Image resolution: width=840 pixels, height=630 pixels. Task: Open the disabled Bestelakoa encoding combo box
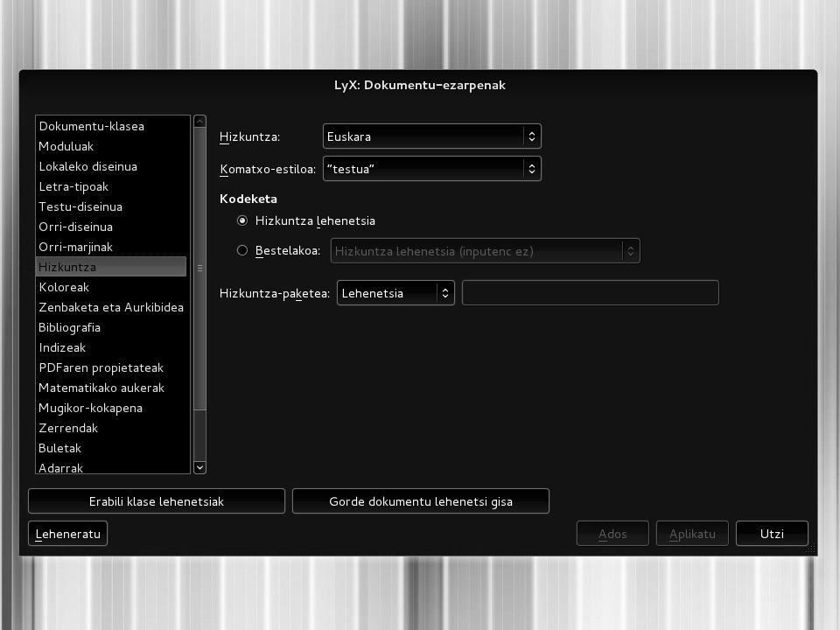point(485,251)
